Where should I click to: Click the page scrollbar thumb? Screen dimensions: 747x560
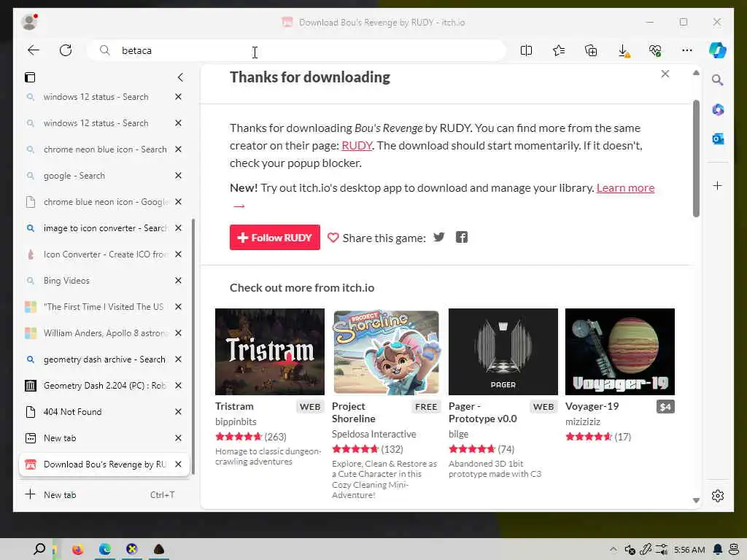tap(696, 158)
